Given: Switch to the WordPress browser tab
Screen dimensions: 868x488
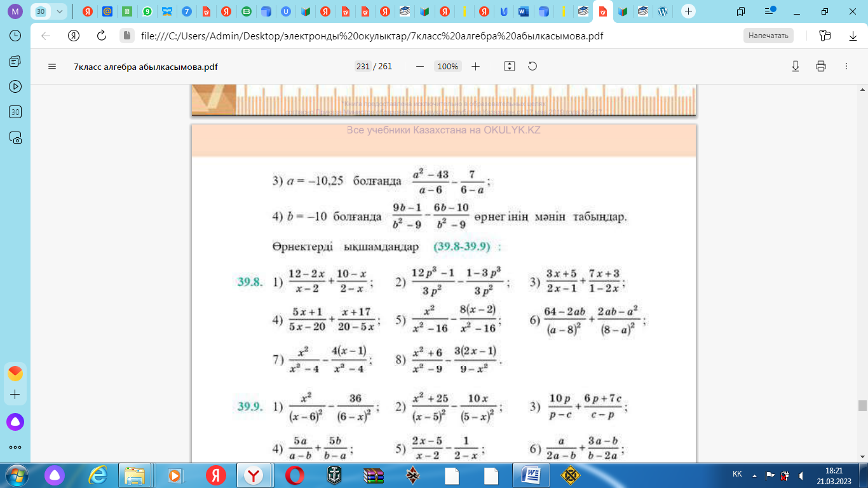Looking at the screenshot, I should [x=662, y=11].
